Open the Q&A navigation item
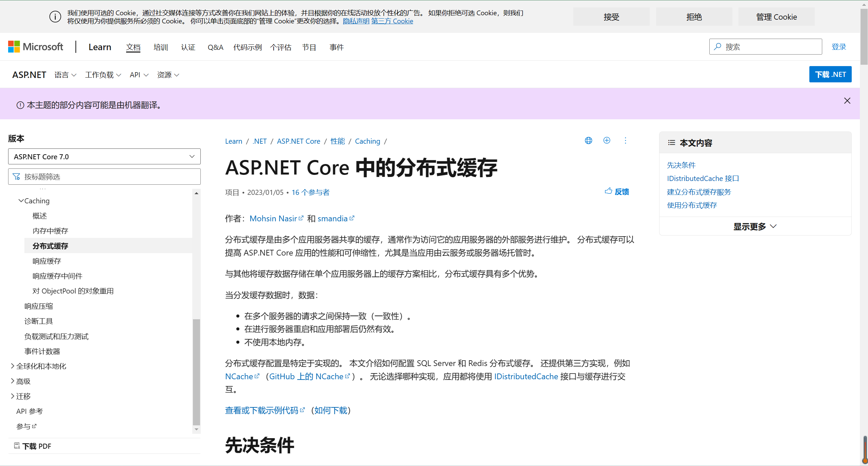The width and height of the screenshot is (868, 466). coord(216,47)
